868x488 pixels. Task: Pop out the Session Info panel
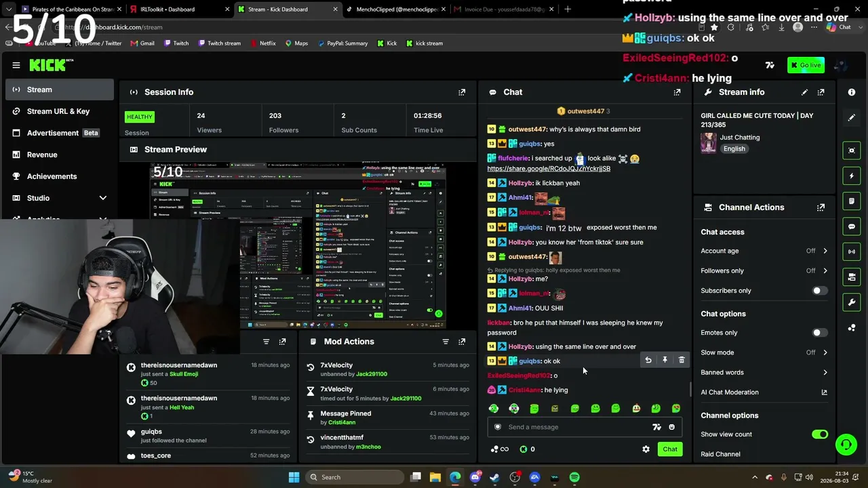462,92
